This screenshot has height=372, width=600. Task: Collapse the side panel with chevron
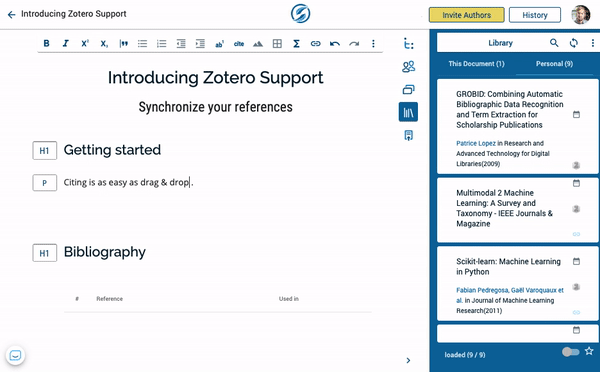pos(408,360)
